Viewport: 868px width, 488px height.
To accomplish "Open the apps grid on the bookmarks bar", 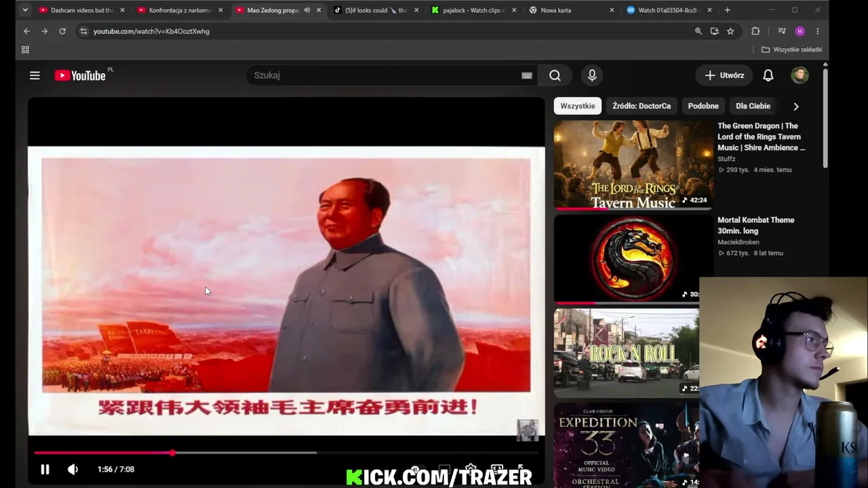I will pyautogui.click(x=25, y=49).
